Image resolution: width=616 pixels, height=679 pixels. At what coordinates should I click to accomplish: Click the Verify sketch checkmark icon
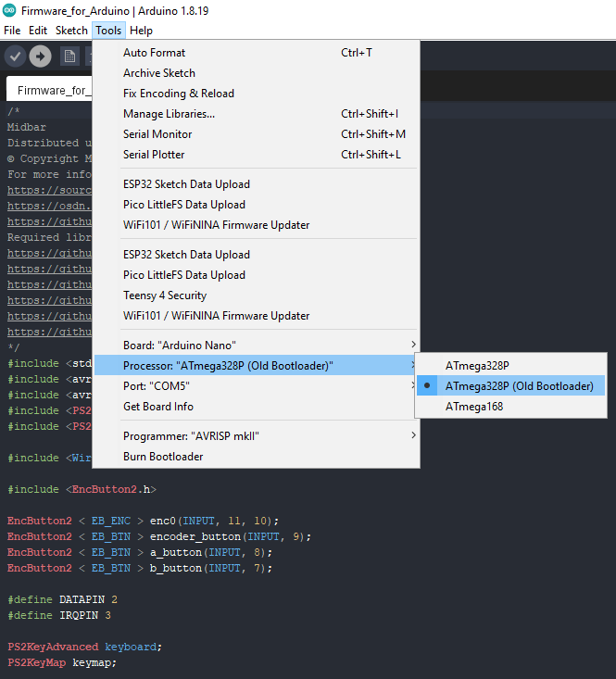pos(15,57)
